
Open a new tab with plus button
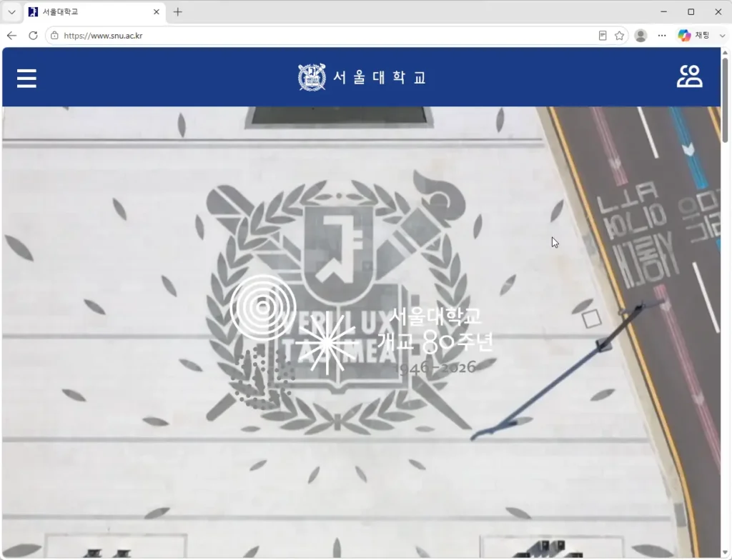(178, 12)
